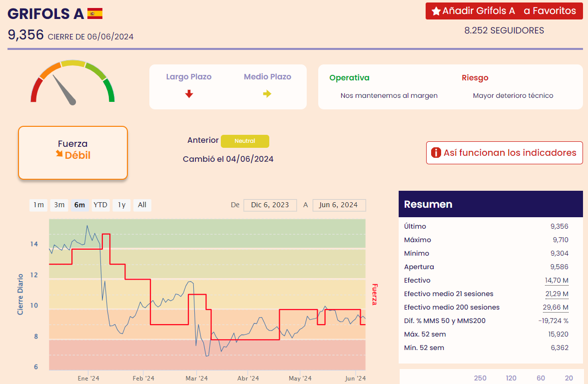Viewport: 588px width, 384px height.
Task: Click the start date field Dic 6, 2023
Action: click(x=270, y=205)
